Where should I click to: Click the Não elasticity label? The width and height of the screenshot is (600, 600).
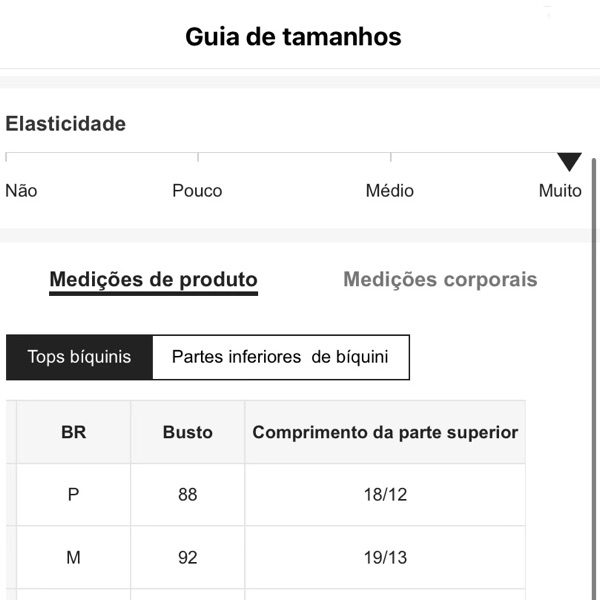[x=21, y=191]
